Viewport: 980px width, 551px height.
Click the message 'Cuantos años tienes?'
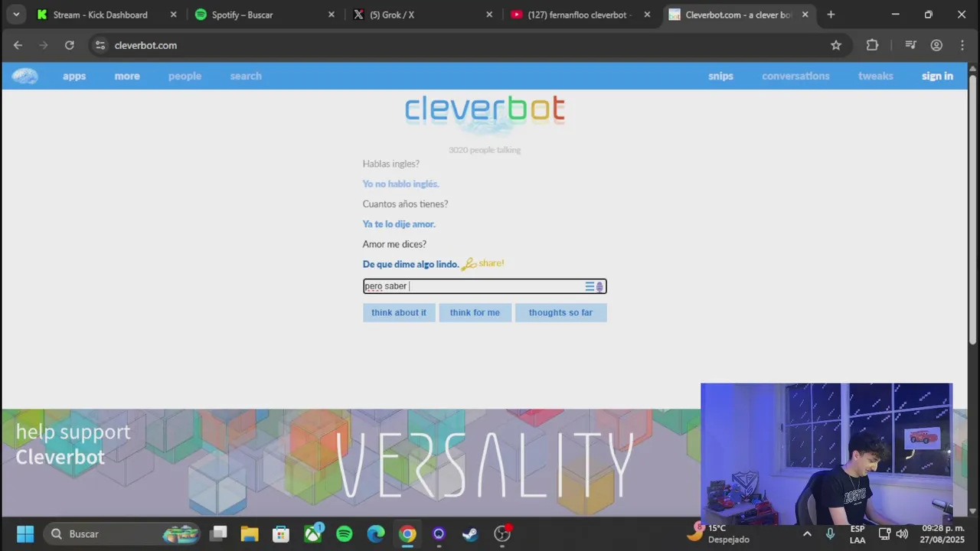[x=405, y=204]
